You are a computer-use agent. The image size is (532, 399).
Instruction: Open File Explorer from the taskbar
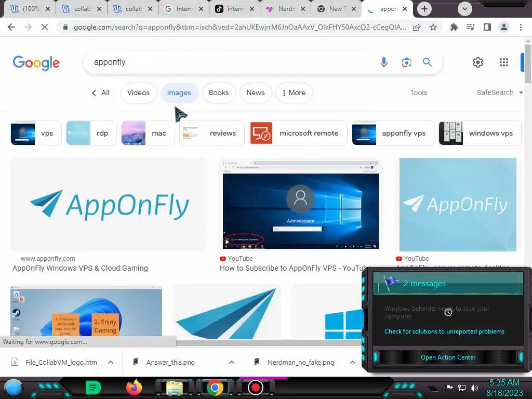pyautogui.click(x=175, y=388)
